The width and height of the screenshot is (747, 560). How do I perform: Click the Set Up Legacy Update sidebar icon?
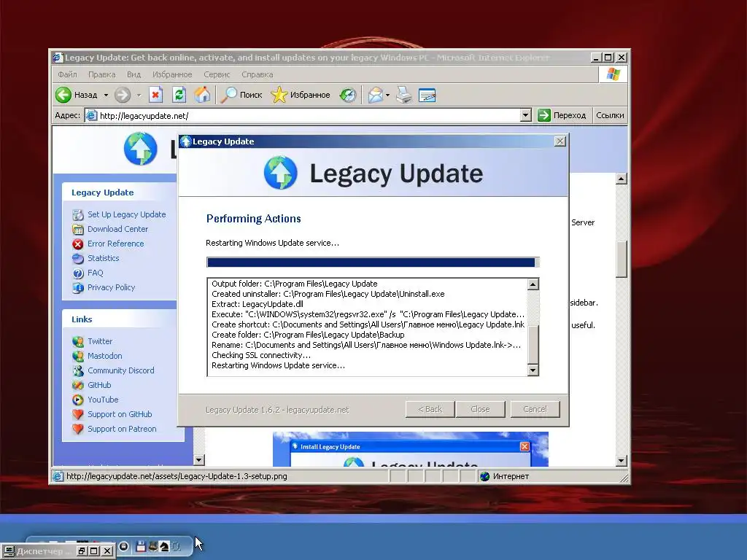click(78, 215)
